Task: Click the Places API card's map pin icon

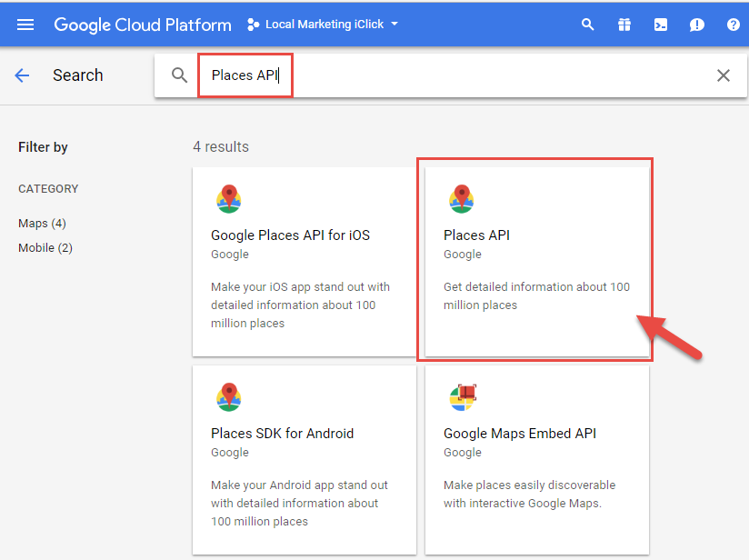Action: pyautogui.click(x=462, y=199)
